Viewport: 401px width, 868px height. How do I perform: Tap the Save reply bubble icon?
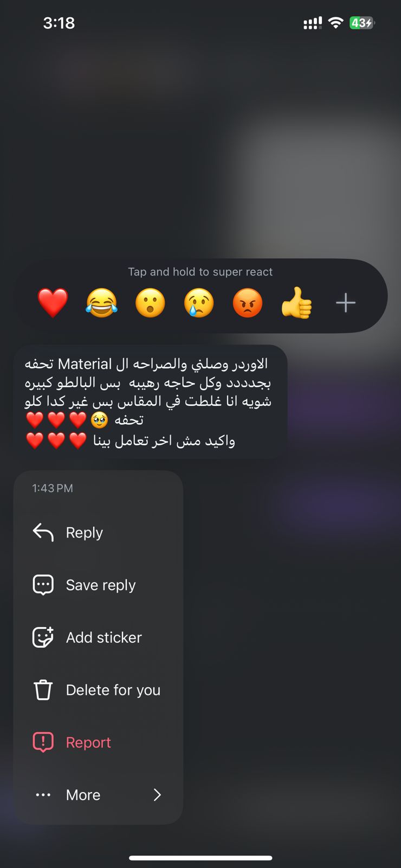[43, 585]
